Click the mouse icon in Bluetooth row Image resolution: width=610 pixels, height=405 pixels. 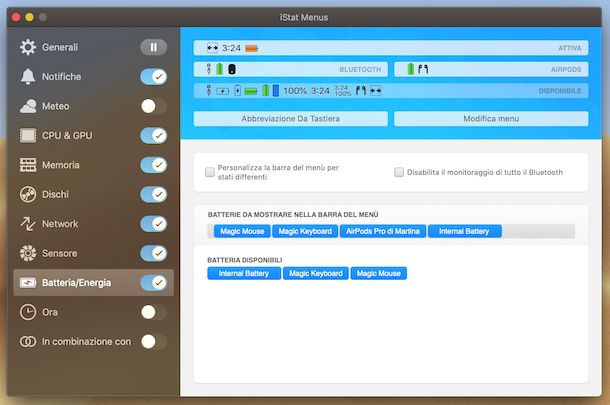[x=231, y=69]
